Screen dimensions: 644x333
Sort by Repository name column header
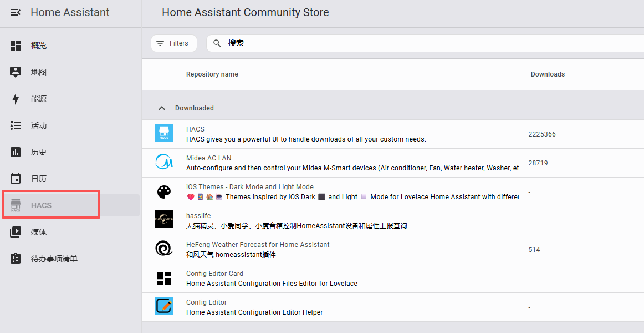click(212, 74)
